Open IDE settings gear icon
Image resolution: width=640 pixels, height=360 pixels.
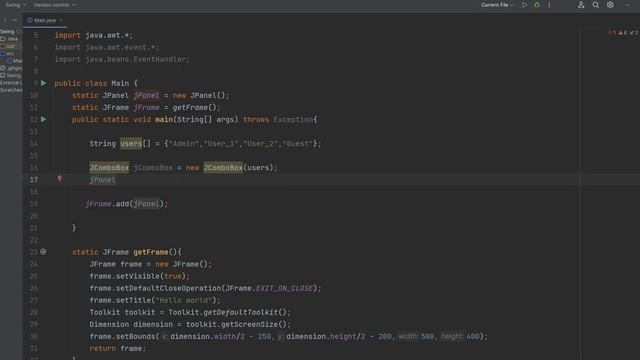(610, 5)
